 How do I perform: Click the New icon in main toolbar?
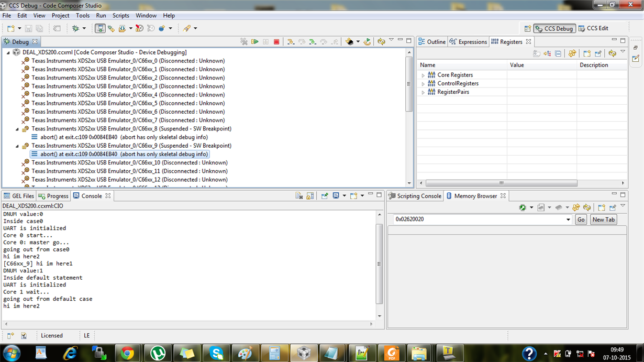(x=11, y=28)
